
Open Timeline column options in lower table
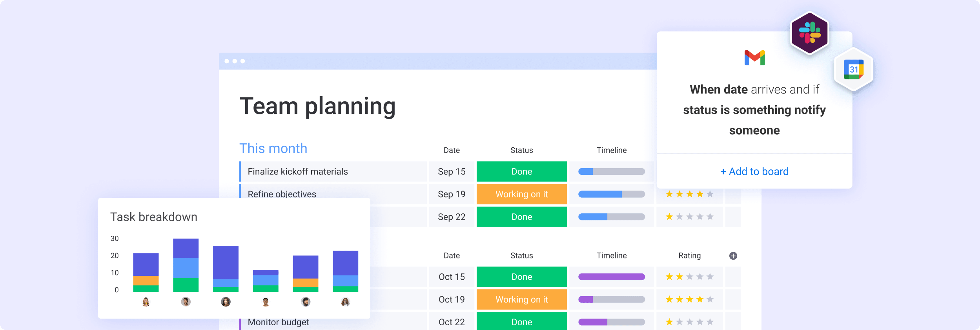click(x=612, y=255)
